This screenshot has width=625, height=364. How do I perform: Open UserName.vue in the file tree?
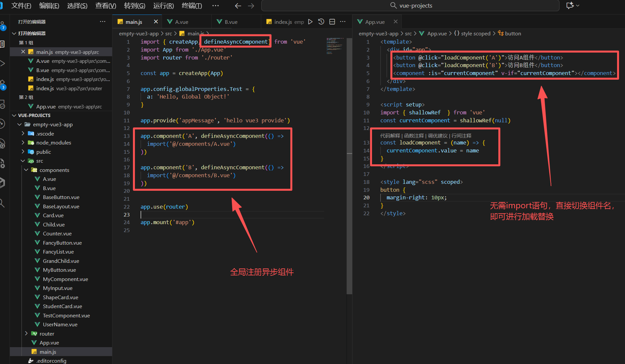tap(61, 324)
